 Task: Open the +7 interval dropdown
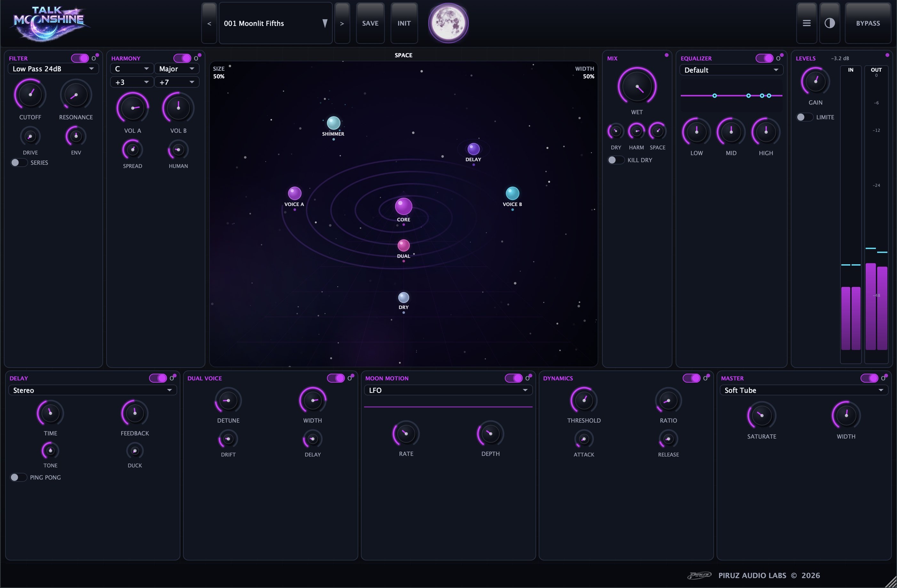(x=177, y=82)
